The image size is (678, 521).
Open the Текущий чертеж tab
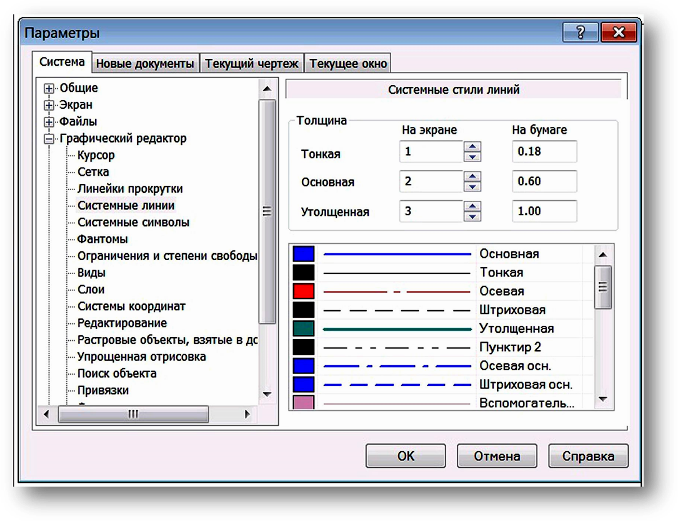[251, 63]
